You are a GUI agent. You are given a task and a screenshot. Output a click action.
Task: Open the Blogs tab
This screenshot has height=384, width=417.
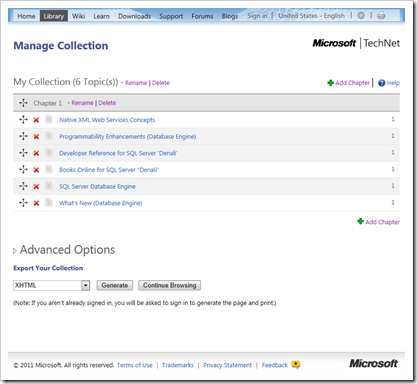[230, 16]
